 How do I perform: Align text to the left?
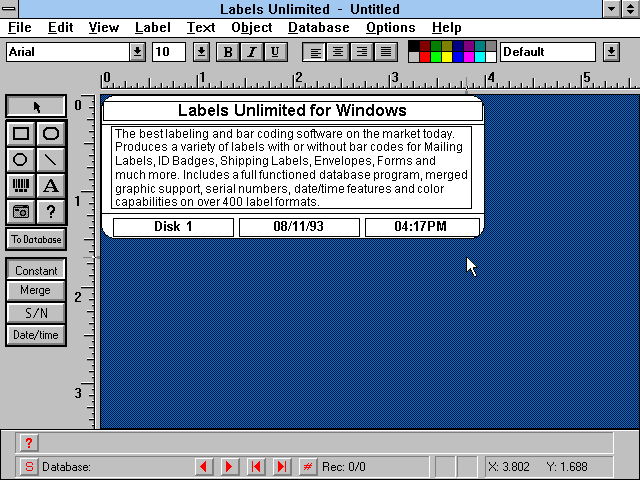click(x=315, y=52)
